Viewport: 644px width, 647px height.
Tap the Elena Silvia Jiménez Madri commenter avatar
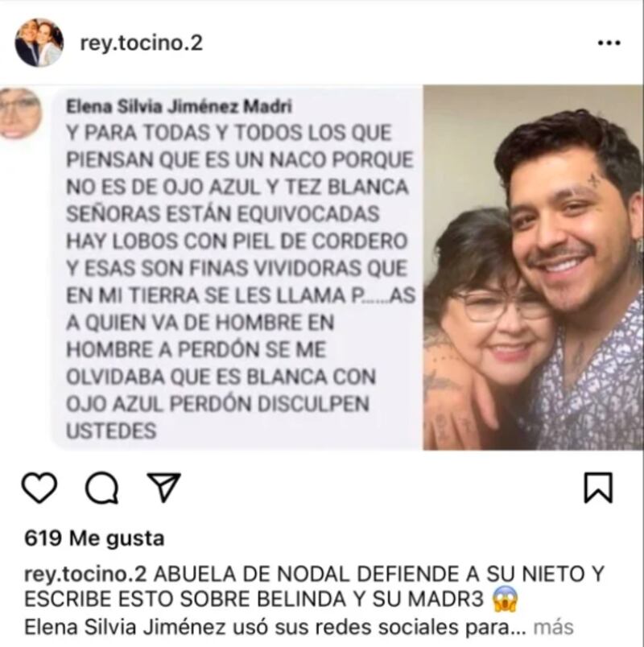click(20, 113)
